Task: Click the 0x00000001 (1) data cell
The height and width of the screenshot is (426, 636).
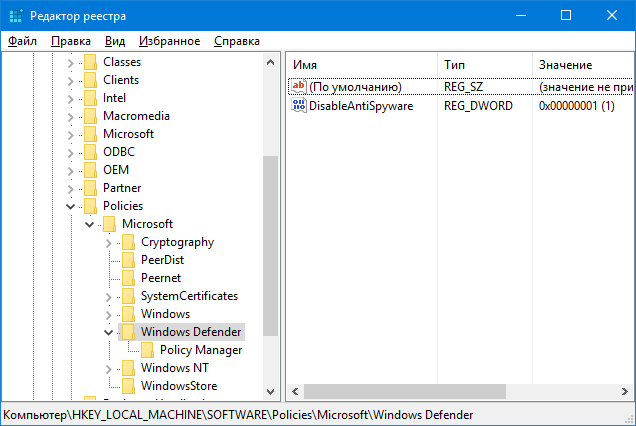Action: click(576, 106)
